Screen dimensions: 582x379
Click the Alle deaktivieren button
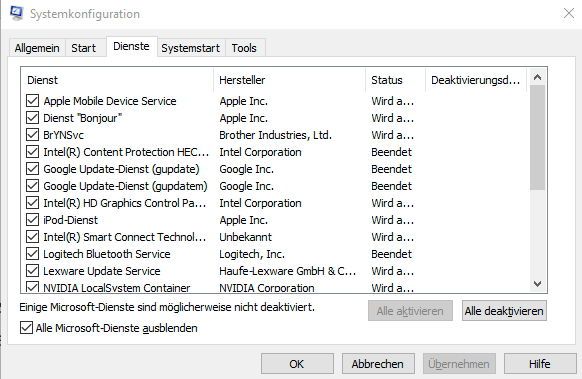point(504,311)
